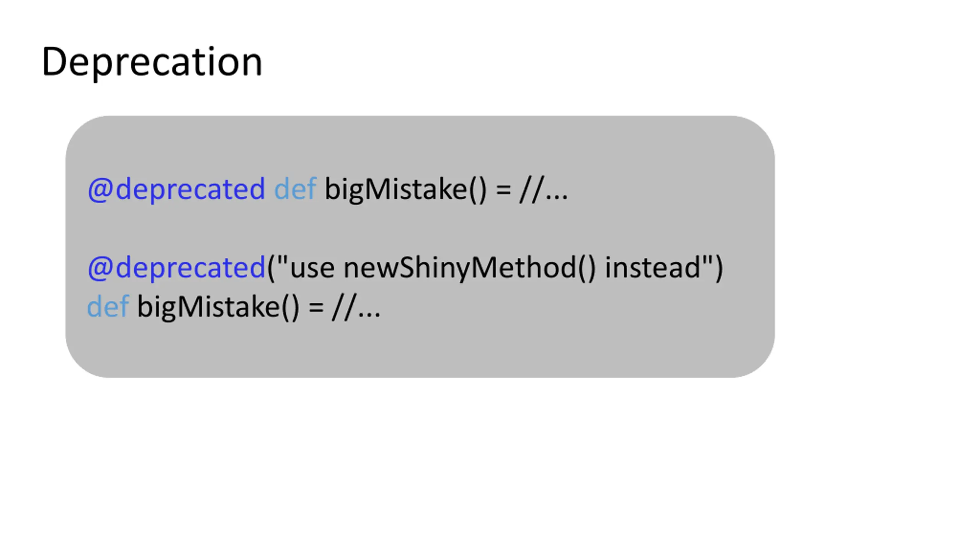Click the equals sign in the first code line
Image resolution: width=980 pixels, height=551 pixels.
[503, 189]
